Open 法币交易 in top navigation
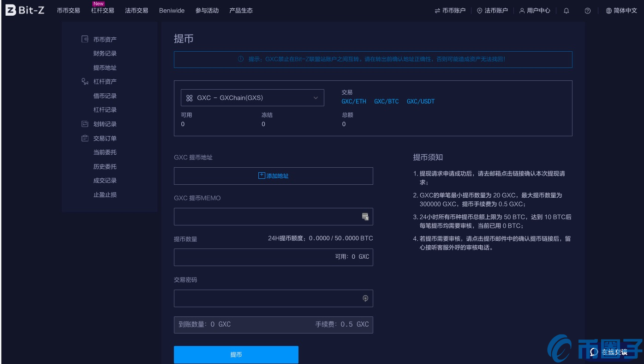The width and height of the screenshot is (644, 364). [x=137, y=11]
